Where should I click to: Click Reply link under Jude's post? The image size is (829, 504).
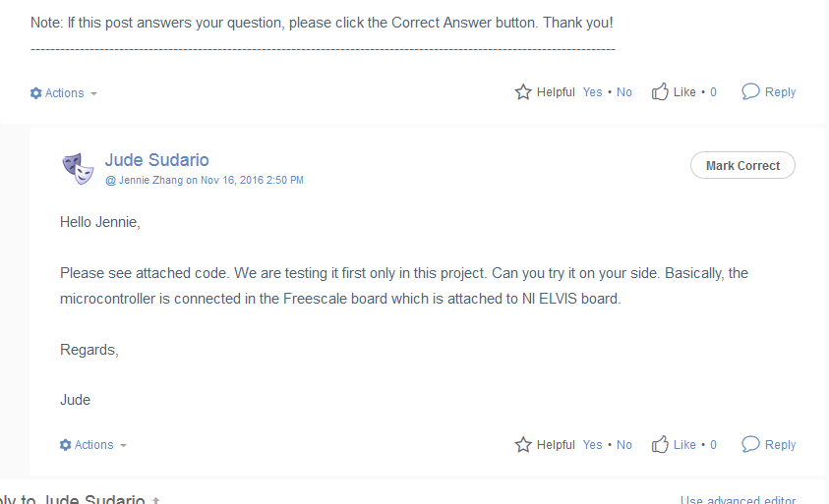point(780,445)
